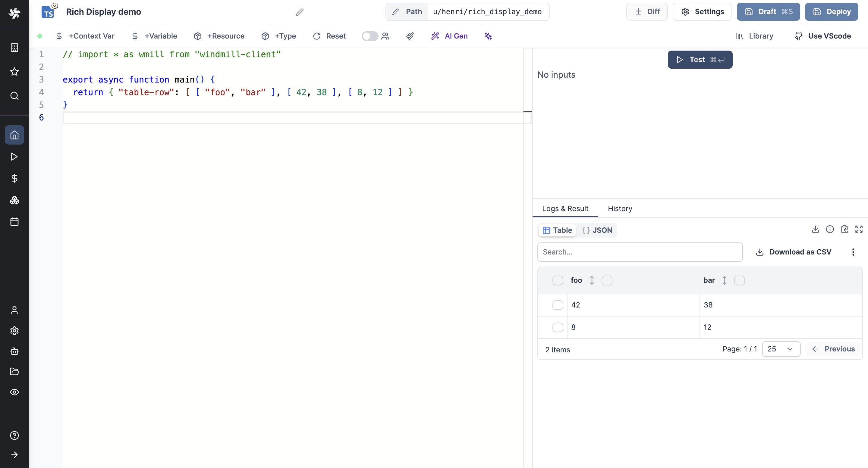This screenshot has width=868, height=468.
Task: Click the Test button to run script
Action: click(700, 59)
